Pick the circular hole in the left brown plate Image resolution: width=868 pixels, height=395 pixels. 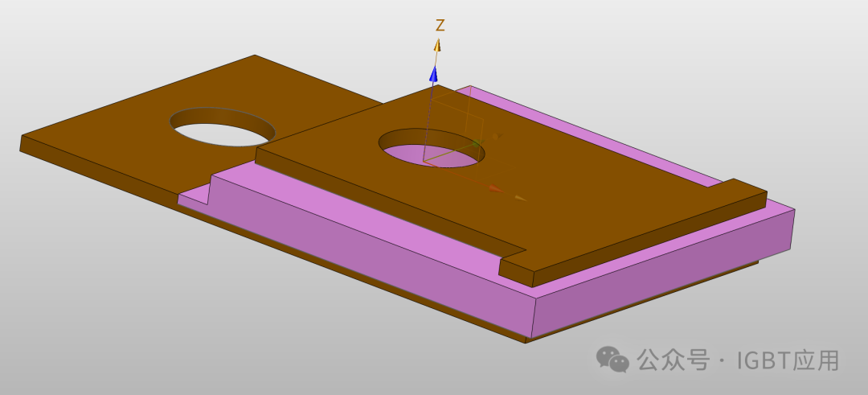pyautogui.click(x=223, y=127)
